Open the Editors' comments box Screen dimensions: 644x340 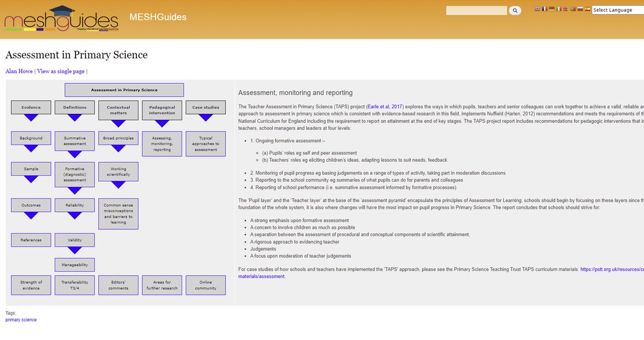(118, 285)
